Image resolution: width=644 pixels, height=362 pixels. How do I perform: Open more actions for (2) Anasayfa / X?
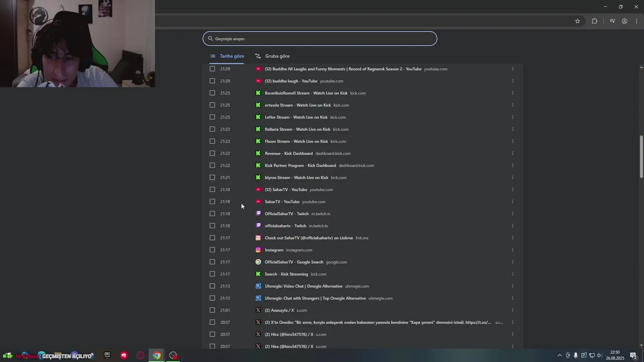[x=513, y=310]
